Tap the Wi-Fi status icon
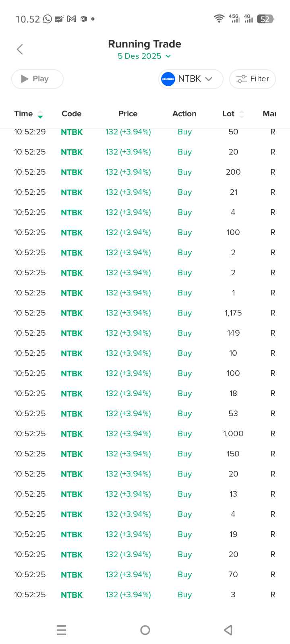The image size is (290, 644). pyautogui.click(x=219, y=19)
